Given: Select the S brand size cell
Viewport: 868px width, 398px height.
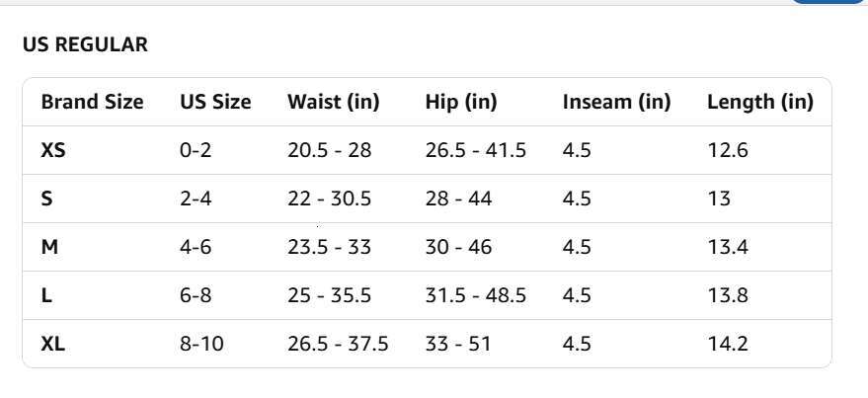Looking at the screenshot, I should (46, 199).
